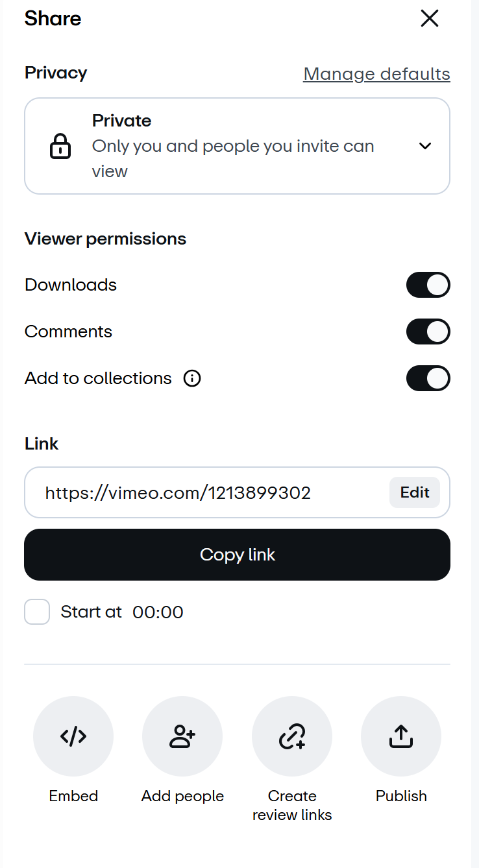This screenshot has width=479, height=868.
Task: Click the 00:00 start time value
Action: 158,612
